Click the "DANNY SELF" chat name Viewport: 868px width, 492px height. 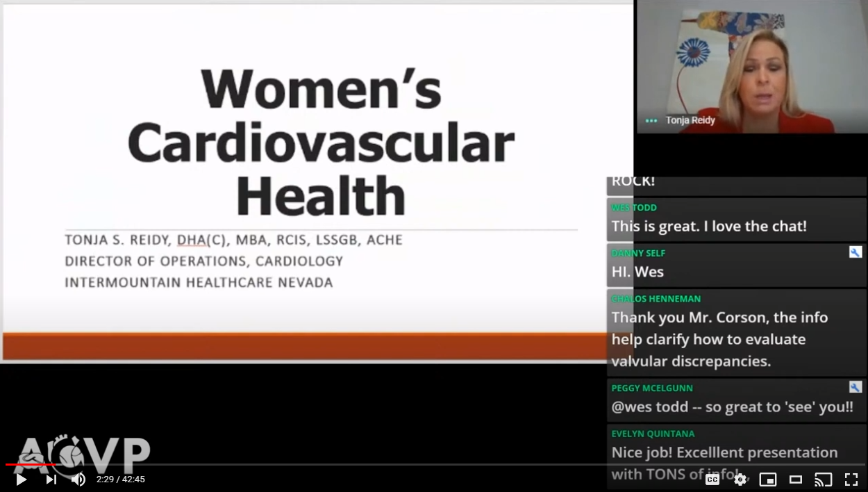[638, 253]
